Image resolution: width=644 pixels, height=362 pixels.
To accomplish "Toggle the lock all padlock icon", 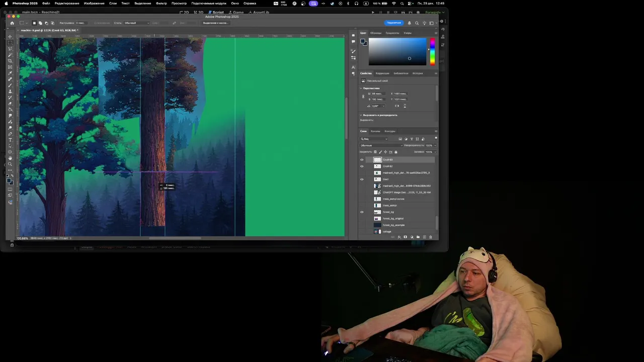I will (x=395, y=152).
